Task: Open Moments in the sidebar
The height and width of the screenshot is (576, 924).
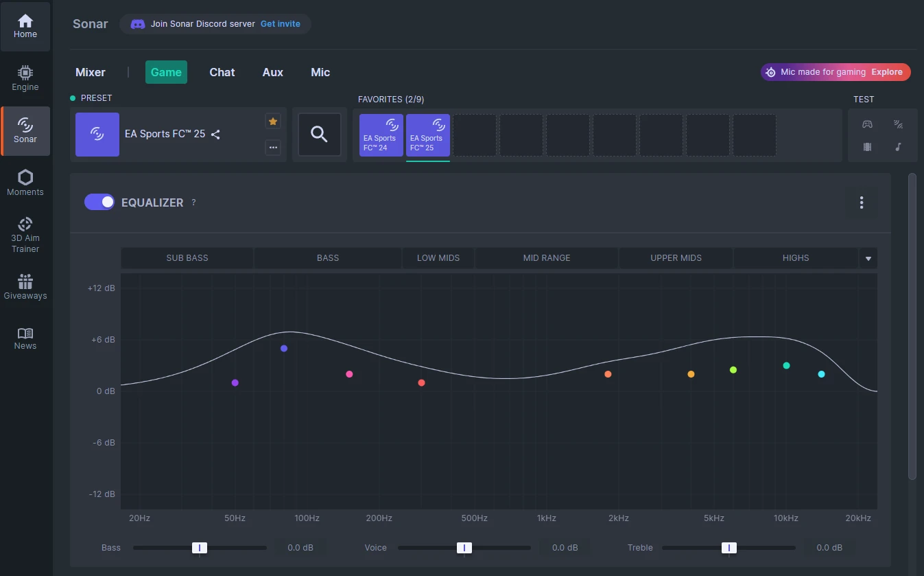Action: point(25,183)
